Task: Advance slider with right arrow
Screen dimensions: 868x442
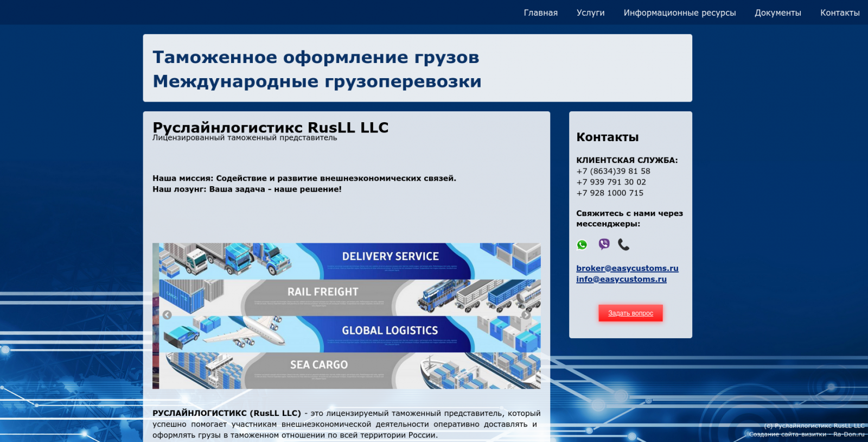Action: tap(526, 315)
